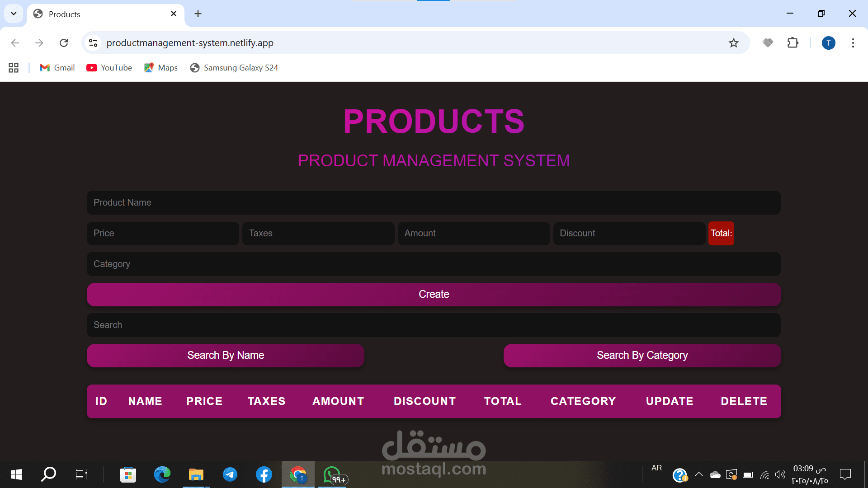Click the Product Name input field
Image resolution: width=868 pixels, height=488 pixels.
[x=434, y=202]
